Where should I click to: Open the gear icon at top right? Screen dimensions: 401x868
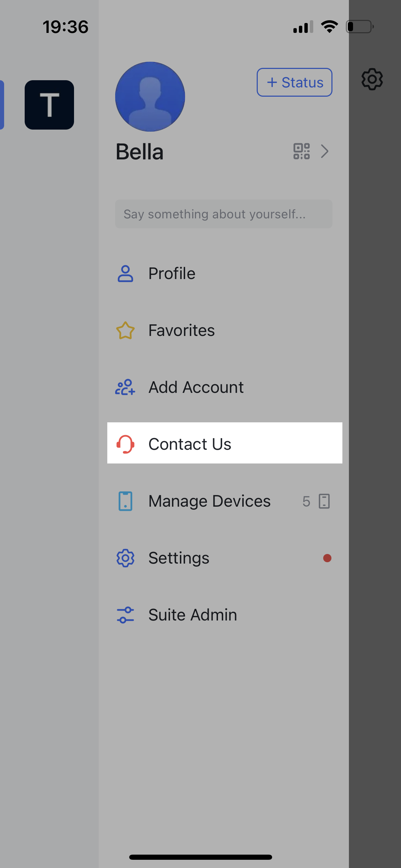[x=372, y=79]
